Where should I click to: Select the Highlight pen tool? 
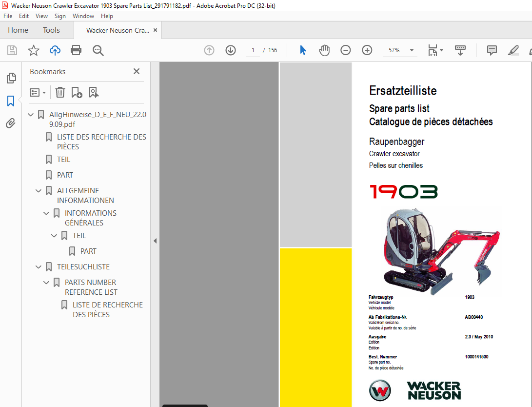click(x=513, y=50)
